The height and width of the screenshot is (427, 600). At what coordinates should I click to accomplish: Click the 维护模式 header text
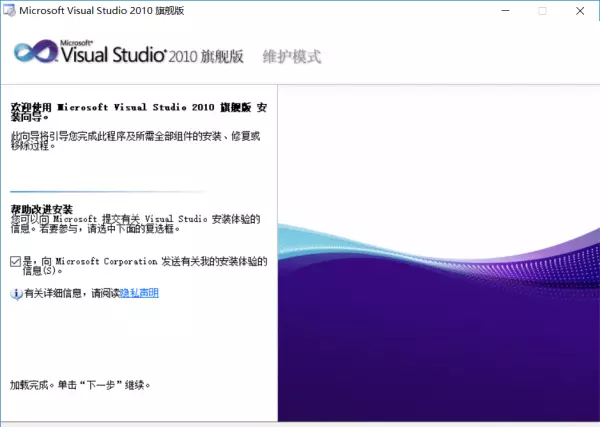pos(292,57)
